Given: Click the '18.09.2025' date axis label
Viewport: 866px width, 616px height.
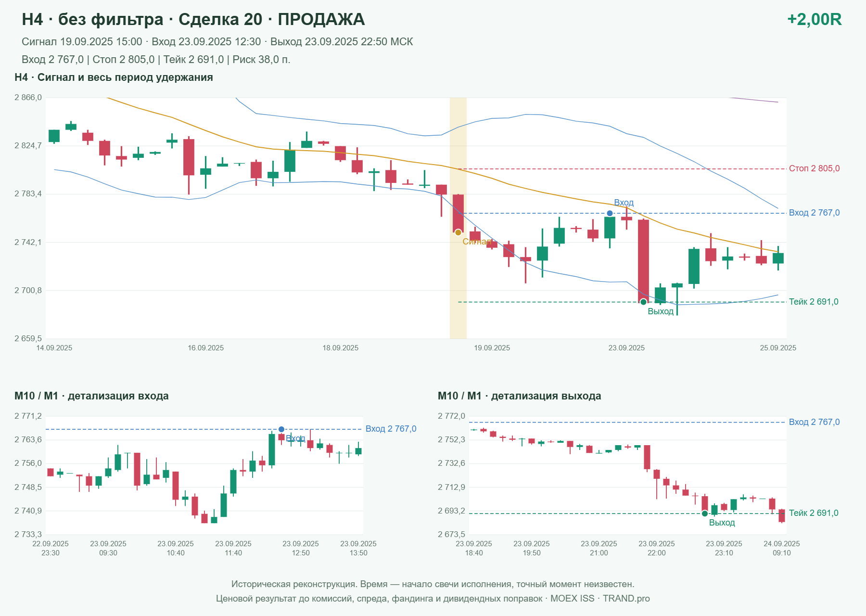Looking at the screenshot, I should tap(341, 348).
